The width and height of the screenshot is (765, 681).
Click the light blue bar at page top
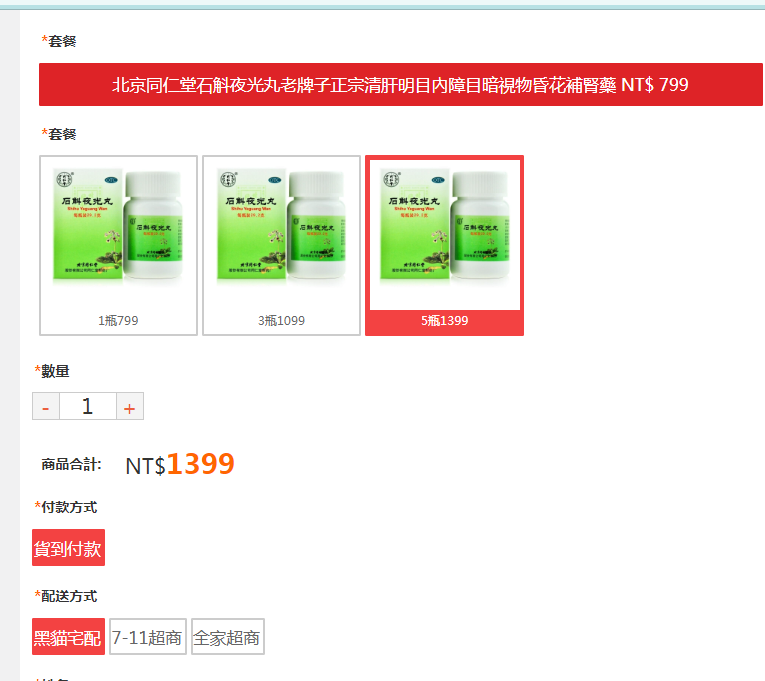point(382,5)
